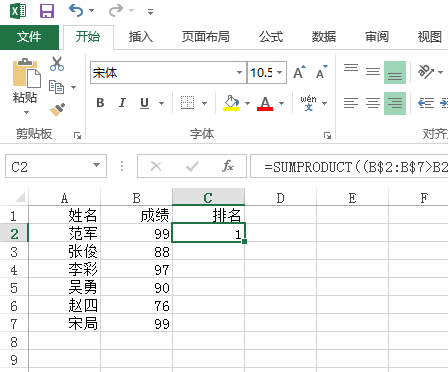Select the Format Painter brush icon
Viewport: 448px width, 372px height.
[x=57, y=110]
